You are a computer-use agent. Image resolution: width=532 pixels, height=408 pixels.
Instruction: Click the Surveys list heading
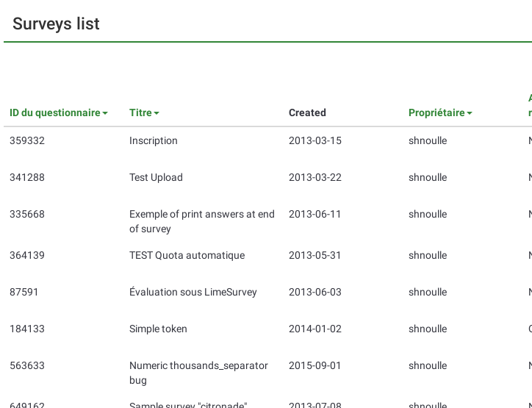(x=56, y=24)
